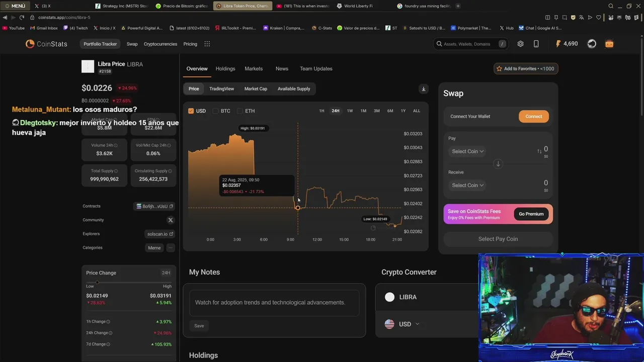
Task: Select the Market Cap chart tab
Action: (x=256, y=89)
